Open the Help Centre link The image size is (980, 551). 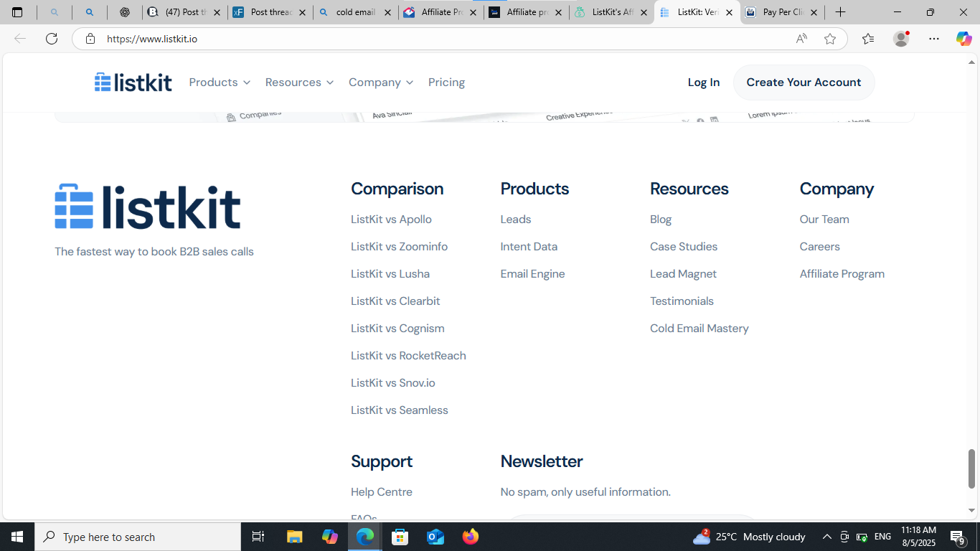382,492
